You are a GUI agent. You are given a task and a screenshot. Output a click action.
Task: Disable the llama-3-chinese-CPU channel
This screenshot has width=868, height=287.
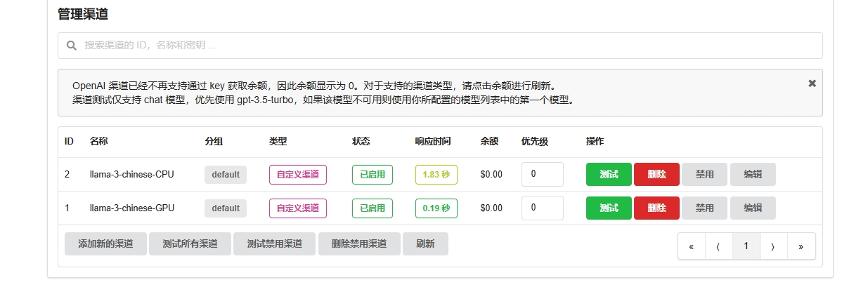(704, 175)
